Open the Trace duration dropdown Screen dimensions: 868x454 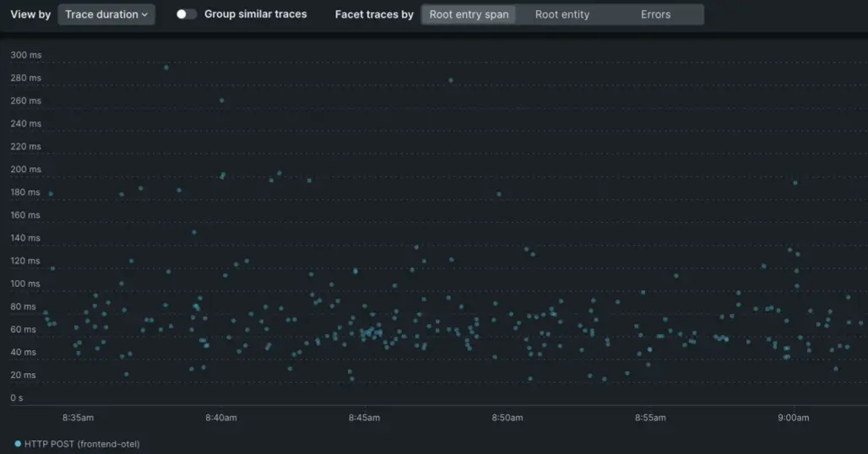[106, 14]
